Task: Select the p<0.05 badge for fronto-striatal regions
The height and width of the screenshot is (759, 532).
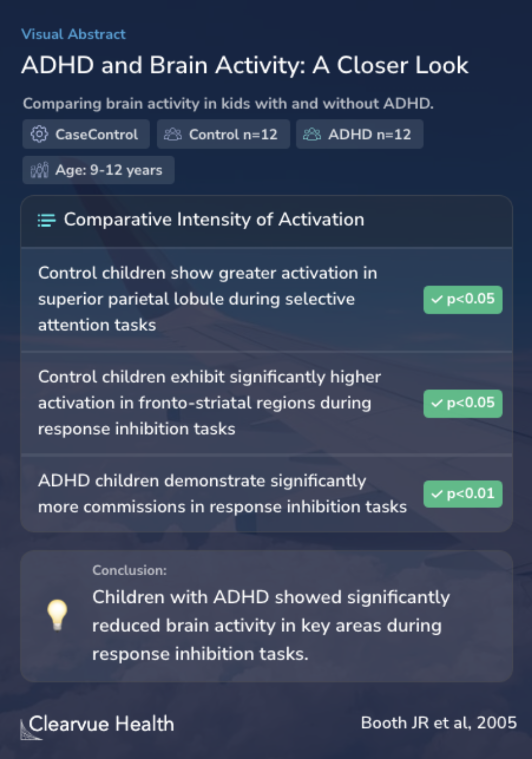Action: (x=463, y=404)
